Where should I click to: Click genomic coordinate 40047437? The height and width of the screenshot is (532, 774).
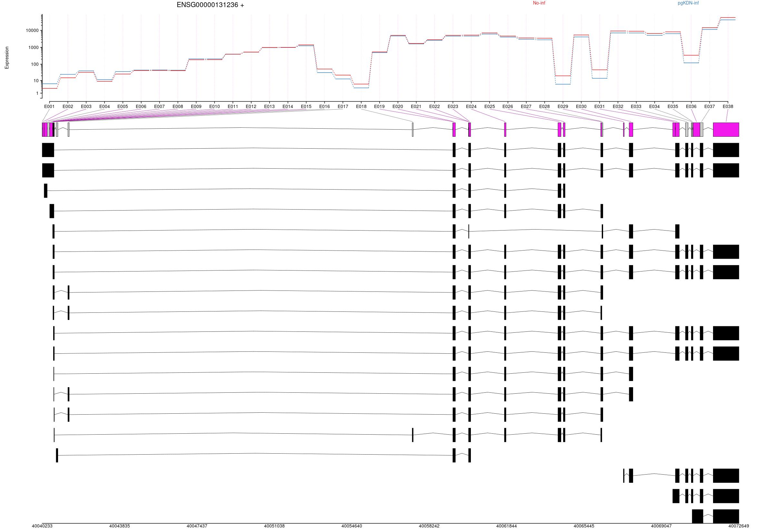pyautogui.click(x=197, y=526)
